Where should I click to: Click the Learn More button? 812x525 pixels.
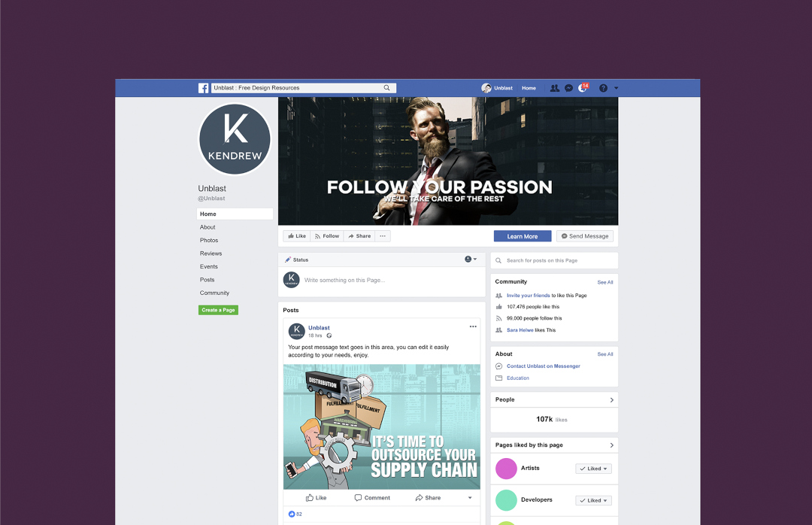pos(523,236)
